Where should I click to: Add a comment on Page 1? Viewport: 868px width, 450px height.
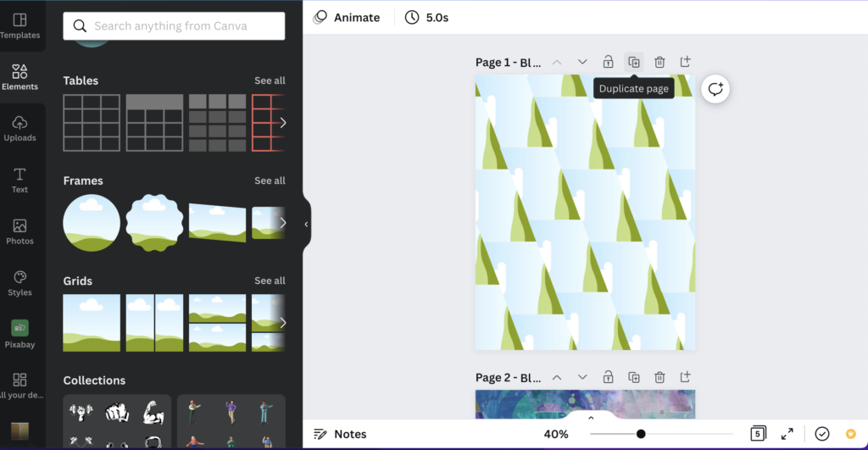pyautogui.click(x=715, y=89)
